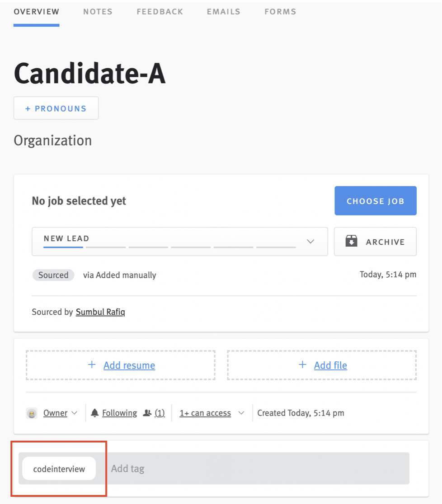Expand the 1+ can access chevron
This screenshot has height=504, width=442.
pos(241,413)
